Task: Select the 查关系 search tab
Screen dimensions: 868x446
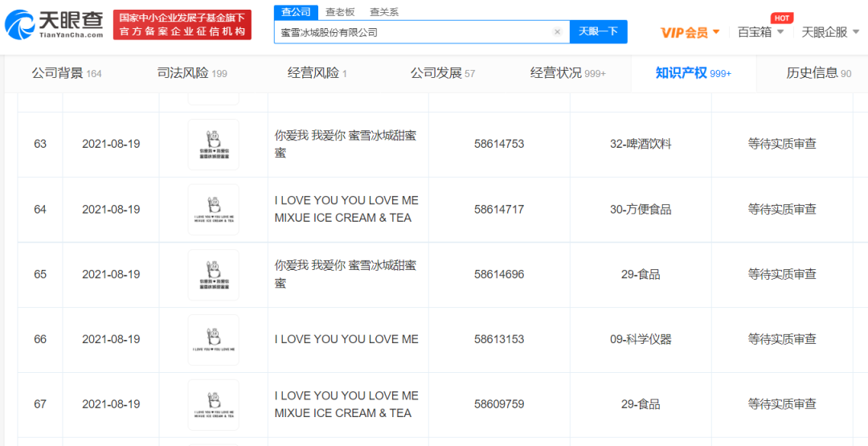Action: point(383,11)
